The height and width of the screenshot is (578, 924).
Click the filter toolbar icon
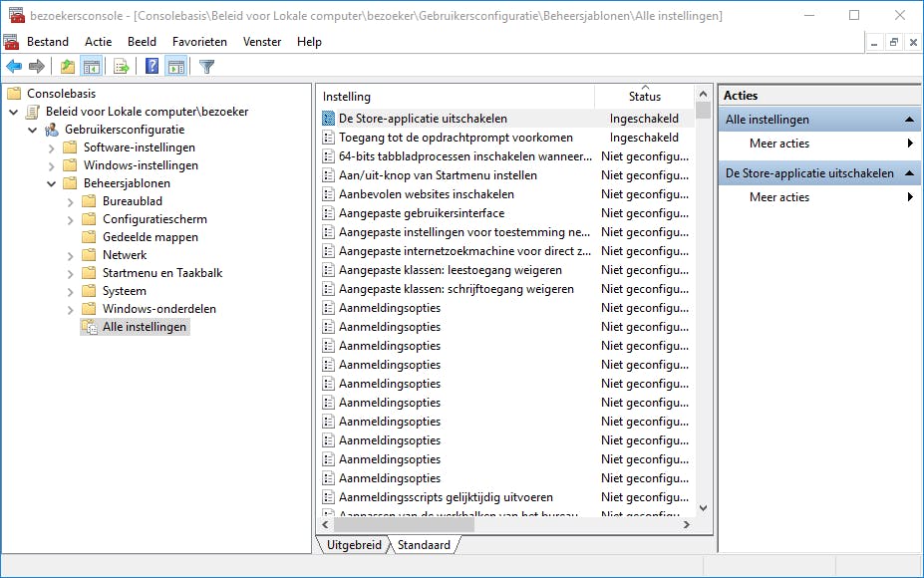click(205, 66)
